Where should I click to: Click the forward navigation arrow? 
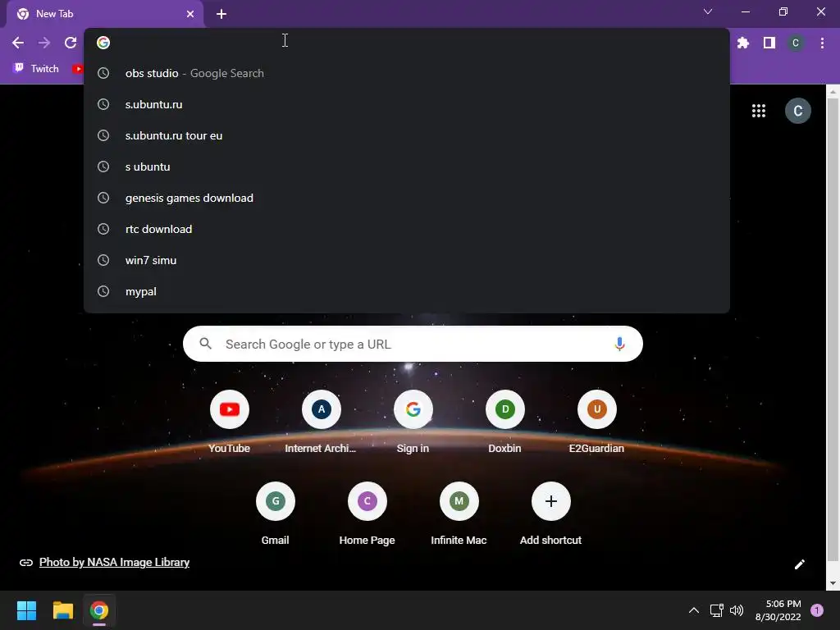click(x=44, y=43)
